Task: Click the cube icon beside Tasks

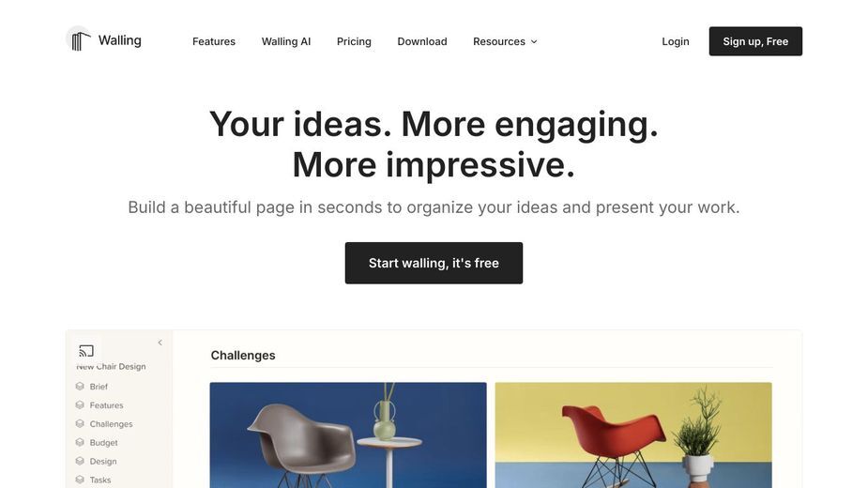Action: 80,480
